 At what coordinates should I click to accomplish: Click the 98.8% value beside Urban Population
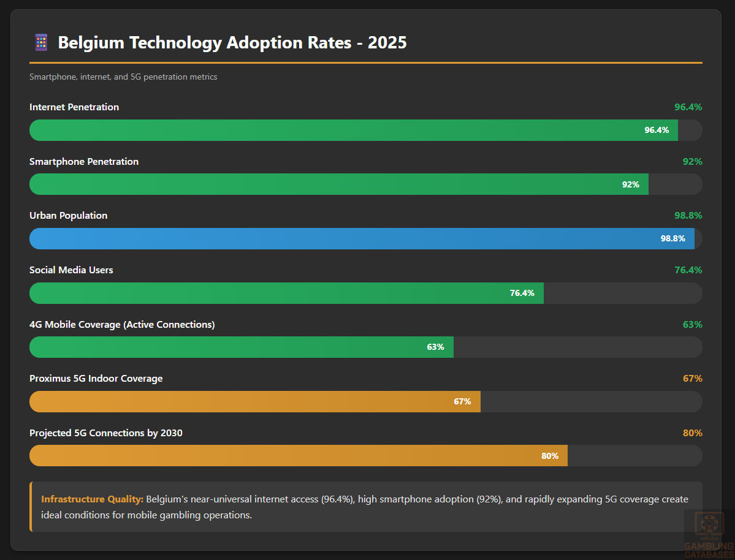click(x=688, y=216)
